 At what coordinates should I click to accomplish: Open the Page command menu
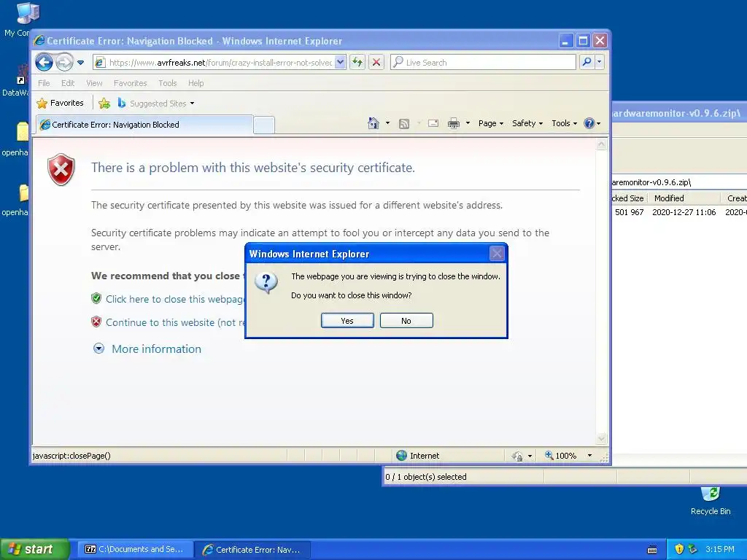pos(491,123)
